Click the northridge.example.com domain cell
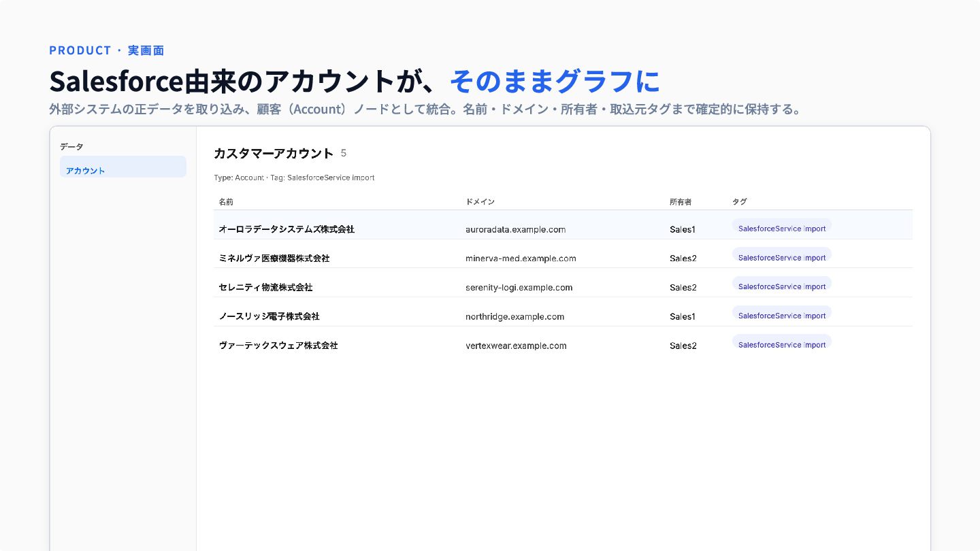 (x=515, y=316)
